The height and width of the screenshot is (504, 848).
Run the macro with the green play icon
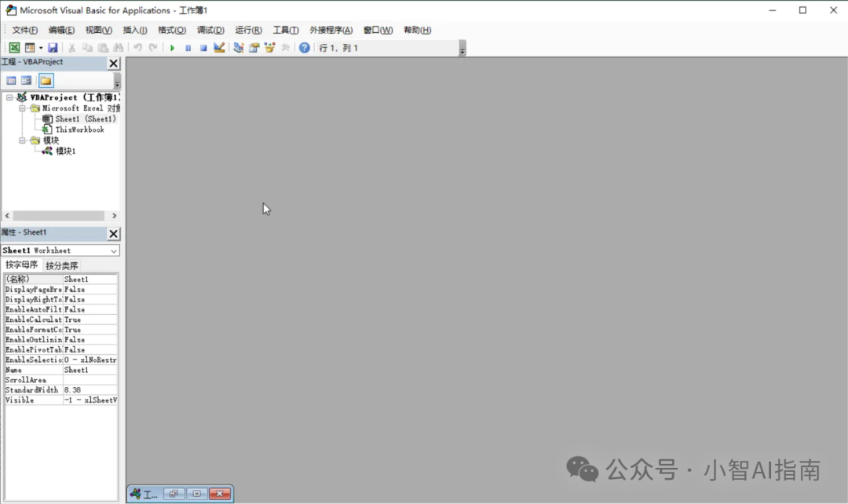[173, 48]
